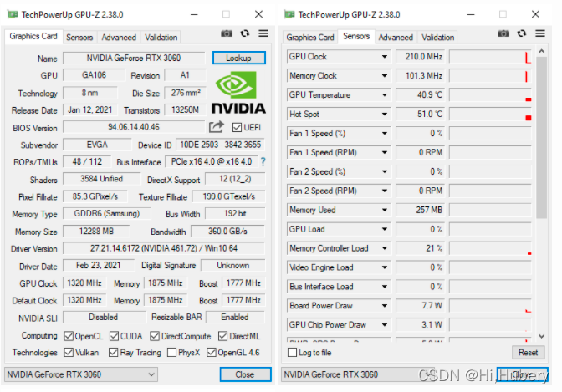This screenshot has height=392, width=562.
Task: Switch to Sensors tab in left window
Action: pyautogui.click(x=79, y=38)
